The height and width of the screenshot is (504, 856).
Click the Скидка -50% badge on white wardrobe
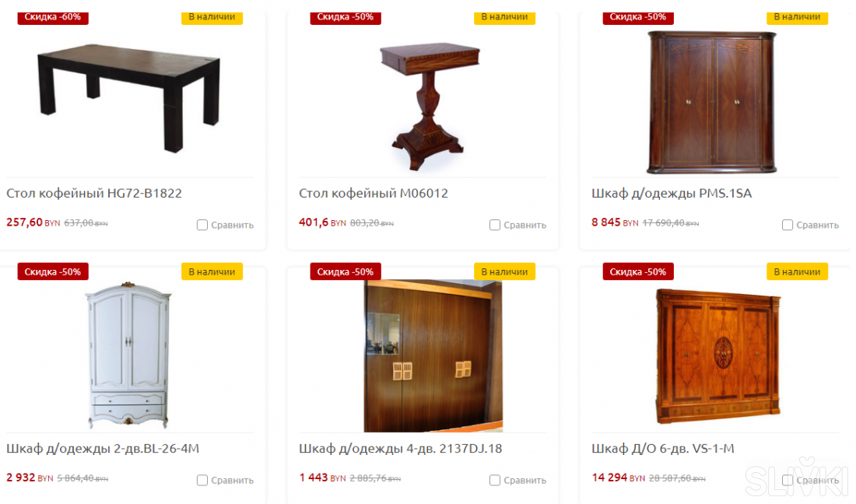(53, 271)
